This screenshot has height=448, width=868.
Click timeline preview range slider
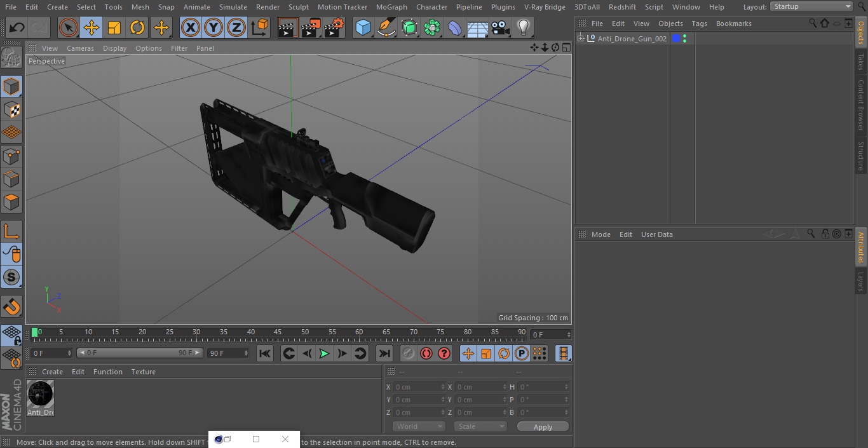(x=140, y=353)
